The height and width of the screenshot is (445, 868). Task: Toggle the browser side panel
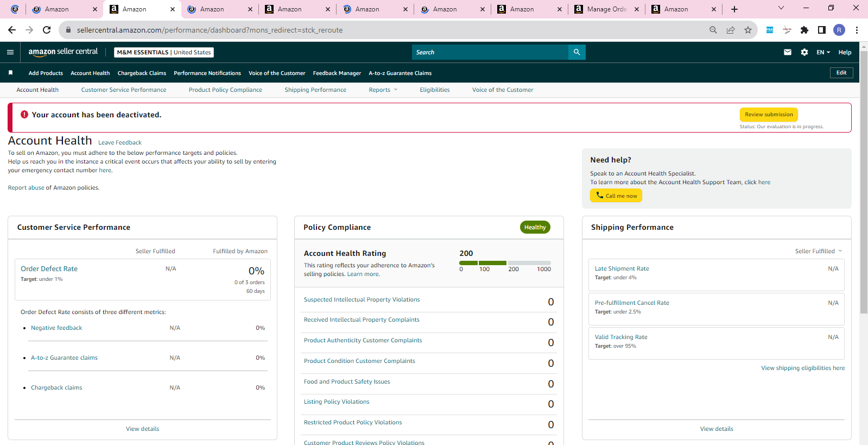click(822, 30)
